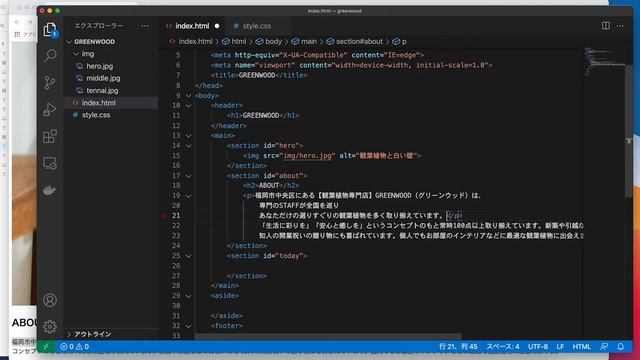Image resolution: width=640 pixels, height=360 pixels.
Task: Fold the hero section at line 14
Action: pos(189,146)
